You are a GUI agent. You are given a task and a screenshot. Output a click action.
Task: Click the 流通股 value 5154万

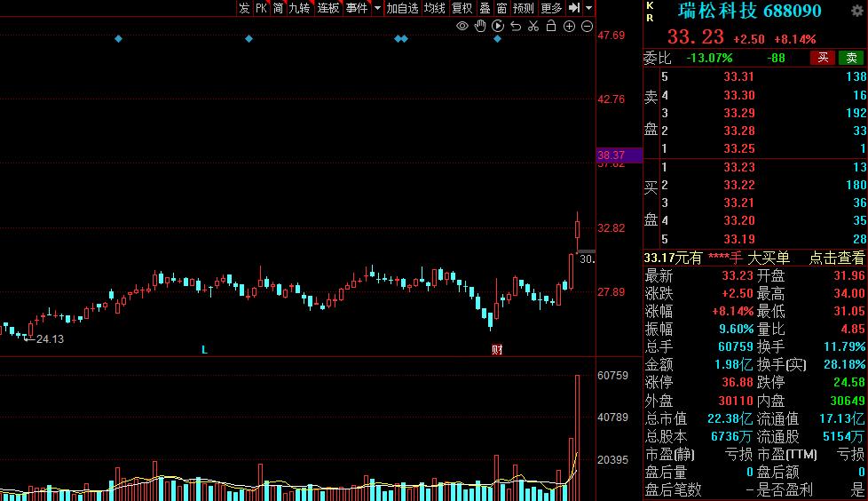click(844, 437)
